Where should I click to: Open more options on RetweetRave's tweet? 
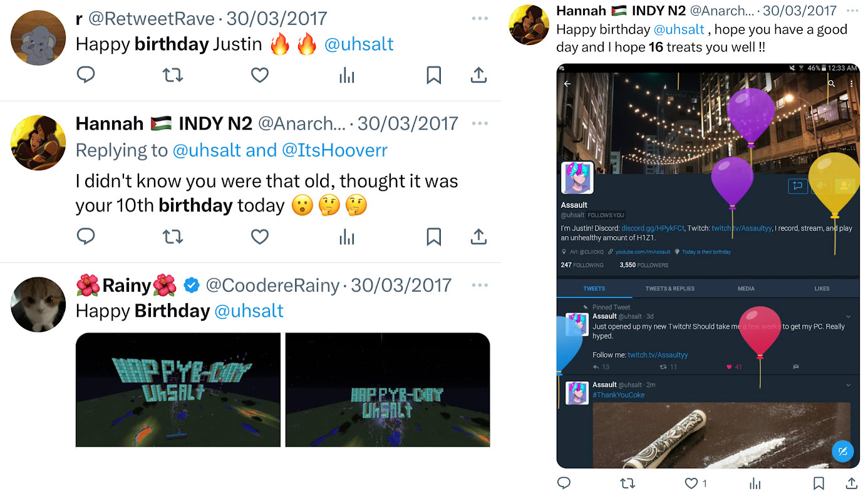click(480, 19)
